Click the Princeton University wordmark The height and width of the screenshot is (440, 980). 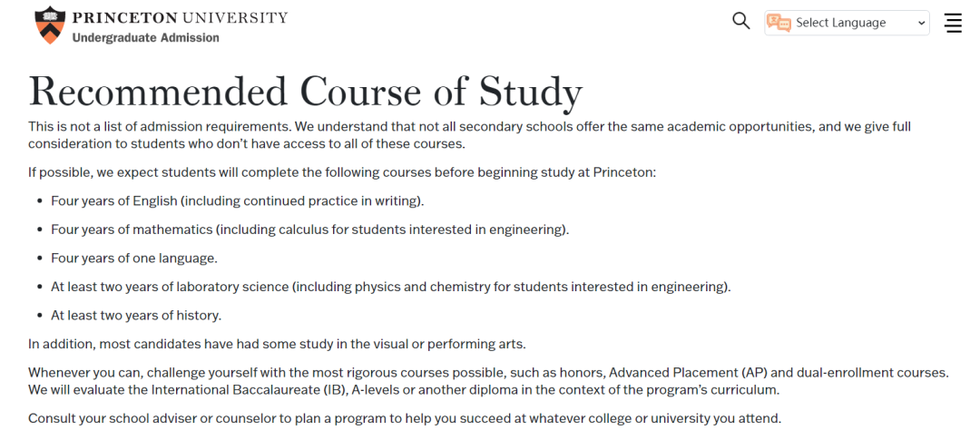pyautogui.click(x=180, y=17)
